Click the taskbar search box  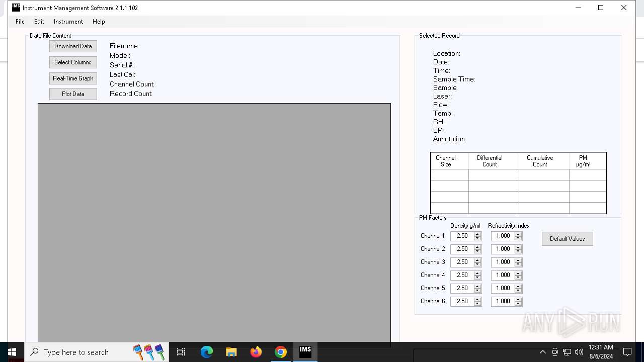tap(97, 352)
